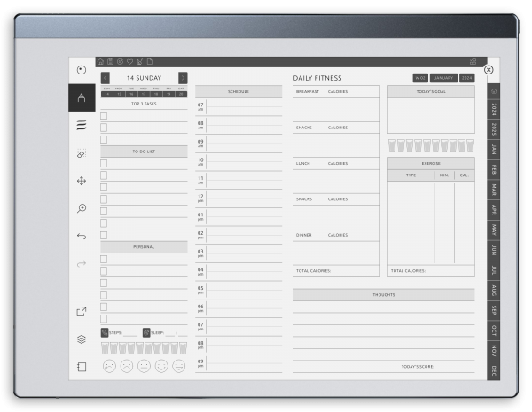Viewport: 532px width, 412px height.
Task: Open the layers panel icon
Action: click(x=82, y=339)
